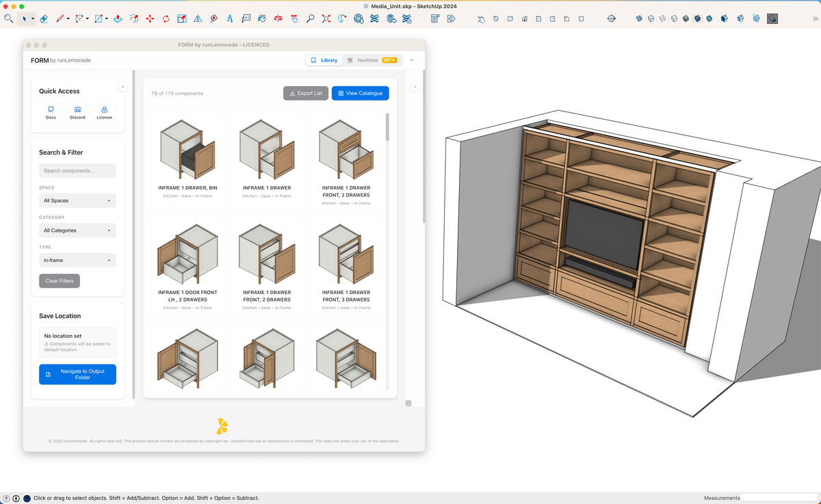Screen dimensions: 821x504
Task: Select the Eraser tool
Action: tap(43, 18)
